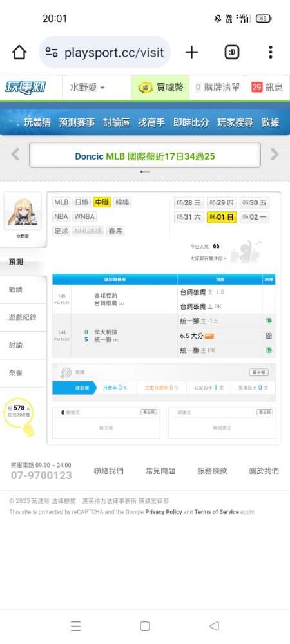Click the 聯絡我們 footer link
290x644 pixels.
[108, 471]
